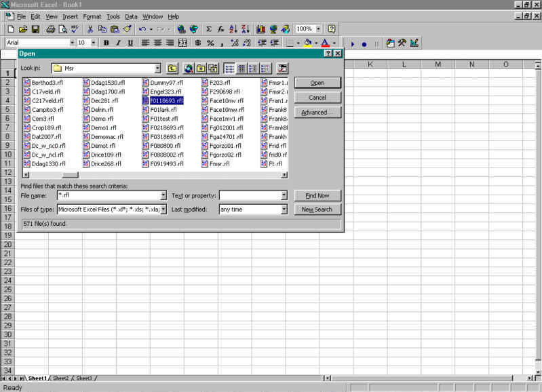Click the Open folder toolbar icon
The height and width of the screenshot is (392, 542).
point(23,29)
